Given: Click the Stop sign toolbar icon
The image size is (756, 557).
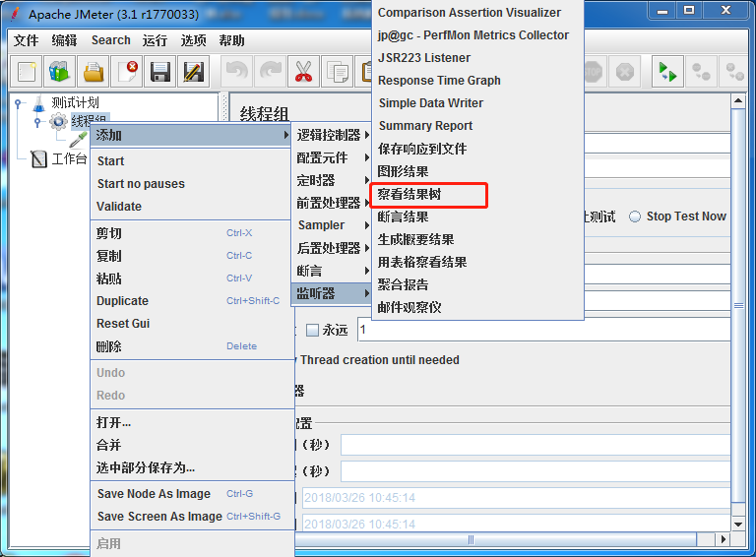Looking at the screenshot, I should click(593, 72).
